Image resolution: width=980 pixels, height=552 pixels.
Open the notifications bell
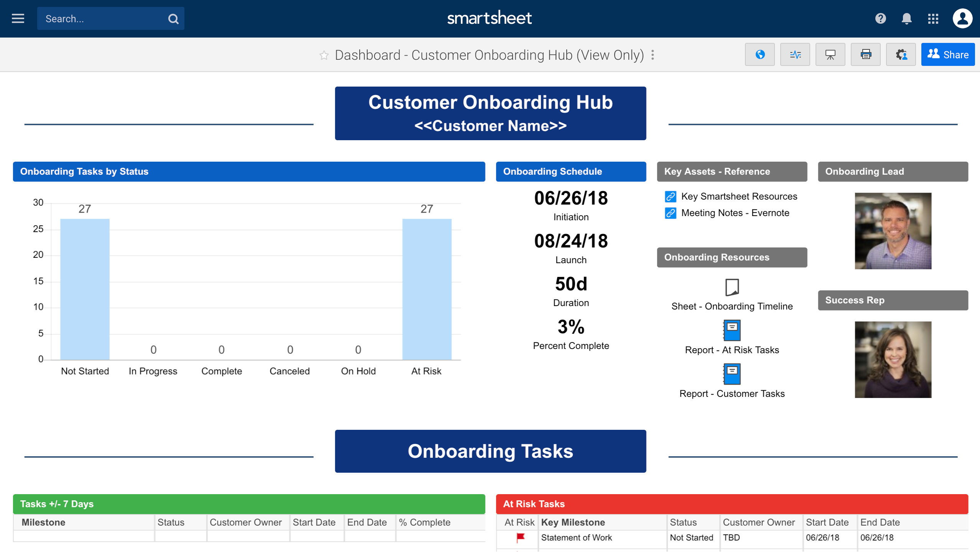point(906,18)
